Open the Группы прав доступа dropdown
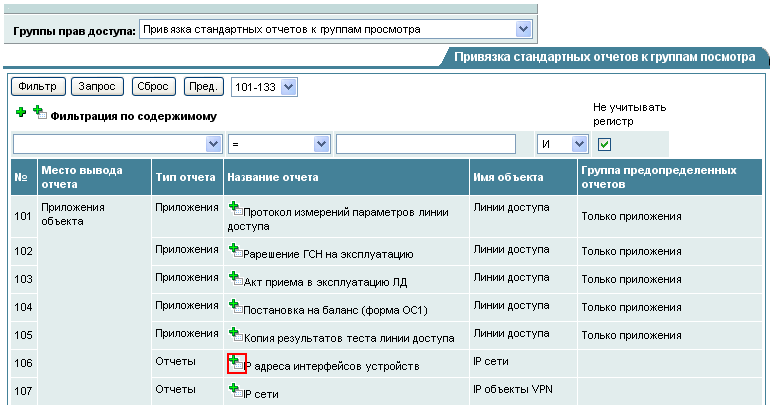Screen dimensions: 774x405 336,29
